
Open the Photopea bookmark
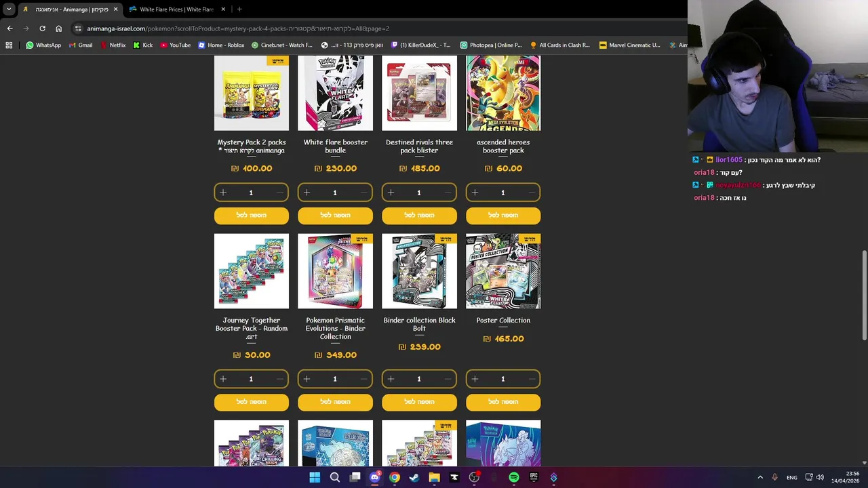click(x=491, y=45)
